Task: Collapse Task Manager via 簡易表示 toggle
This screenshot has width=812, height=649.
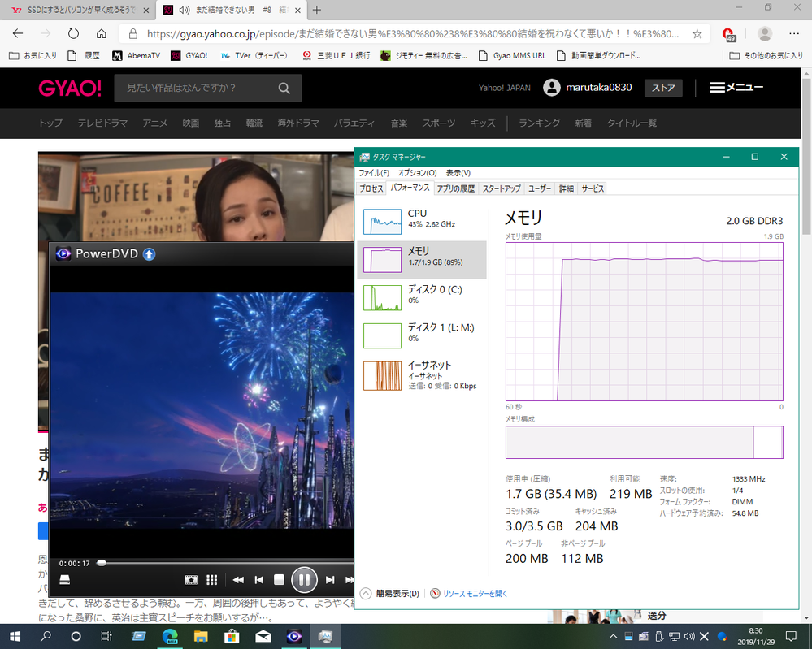Action: click(x=390, y=593)
